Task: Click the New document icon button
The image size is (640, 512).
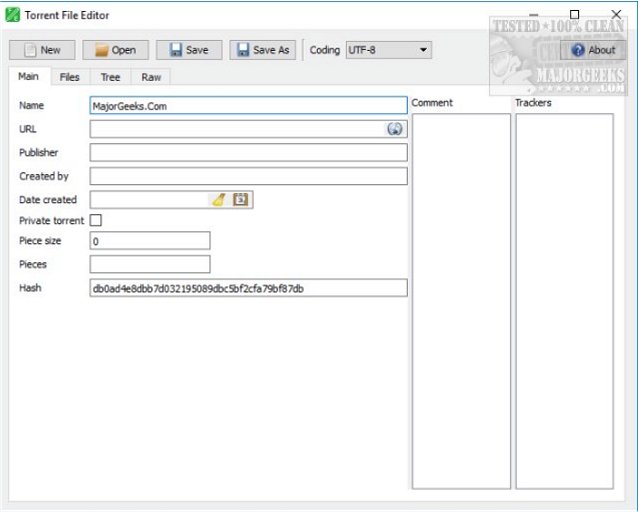Action: (30, 50)
